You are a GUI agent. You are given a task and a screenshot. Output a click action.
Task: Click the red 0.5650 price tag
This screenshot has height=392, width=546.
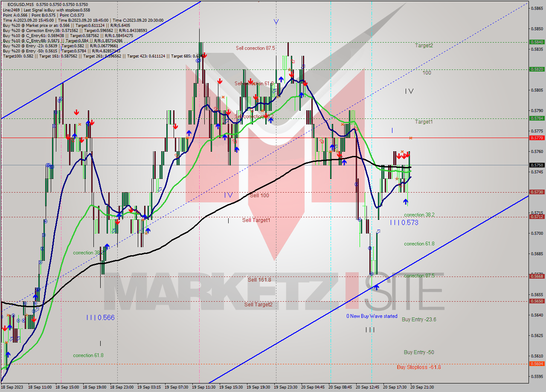537,301
